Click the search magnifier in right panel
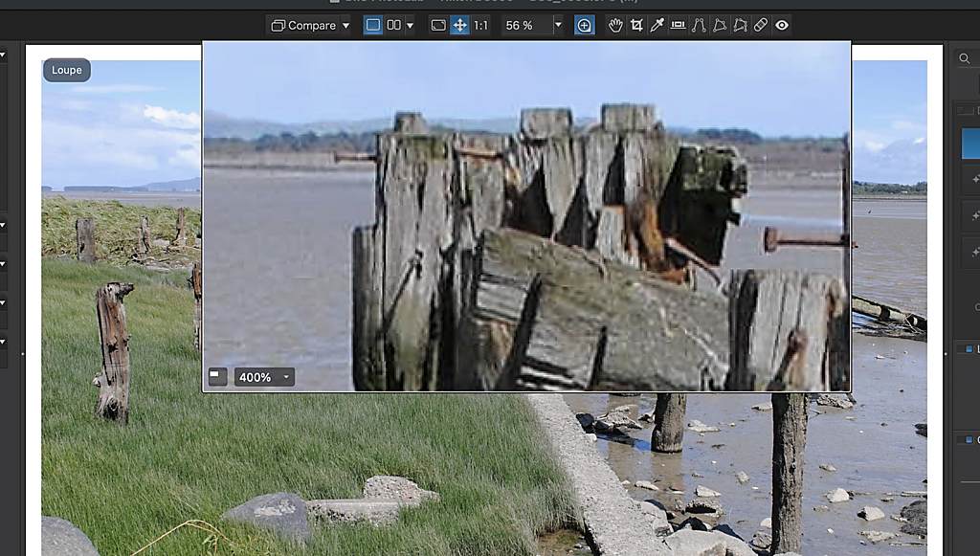This screenshot has width=980, height=556. (x=964, y=59)
